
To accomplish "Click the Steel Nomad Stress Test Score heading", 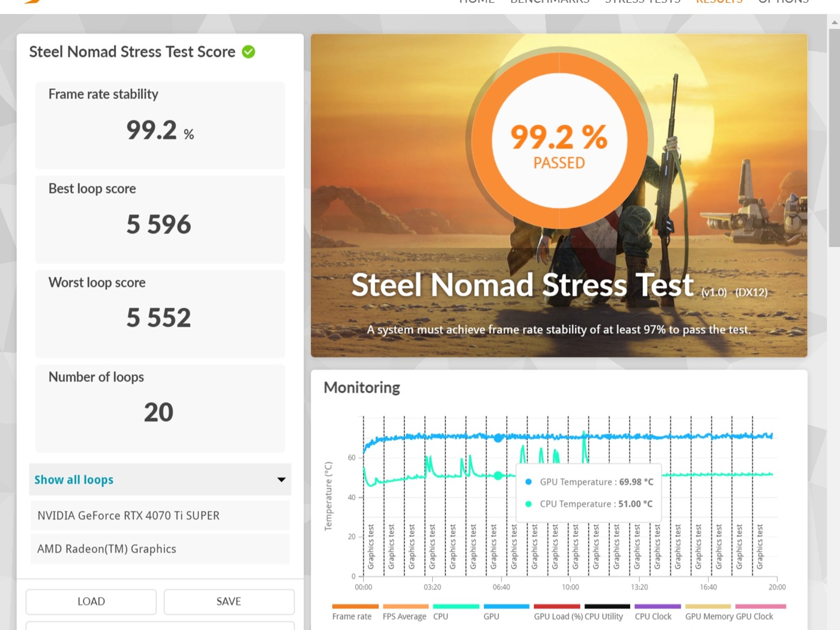I will tap(132, 52).
